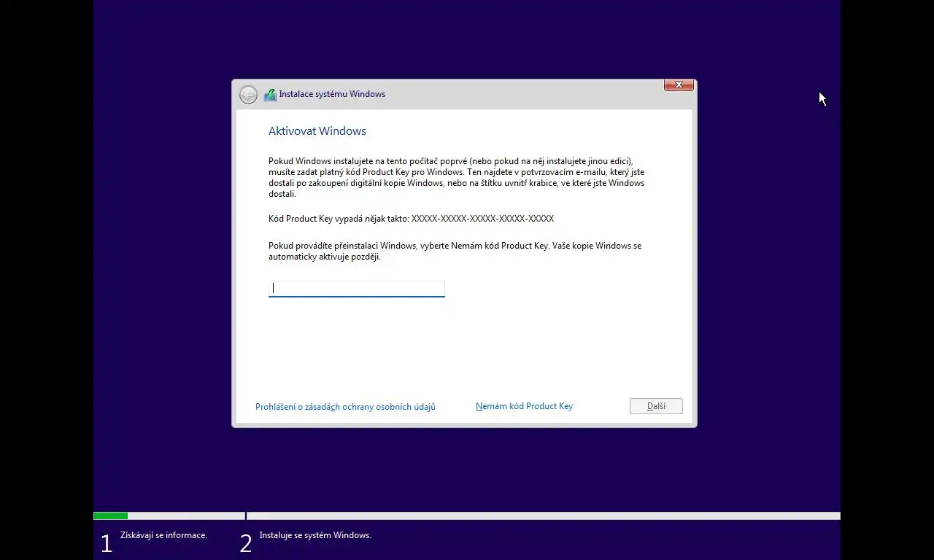This screenshot has height=560, width=934.
Task: Focus the product key input field
Action: 357,289
